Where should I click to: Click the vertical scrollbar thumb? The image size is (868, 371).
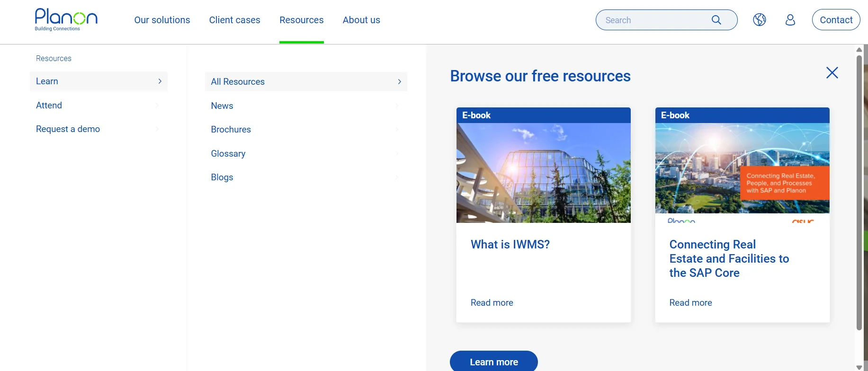pyautogui.click(x=859, y=189)
